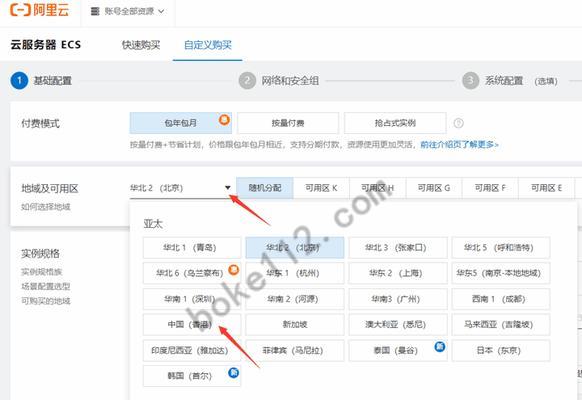The image size is (582, 400).
Task: Choose region 菲律宾 (马尼拉)
Action: 295,350
